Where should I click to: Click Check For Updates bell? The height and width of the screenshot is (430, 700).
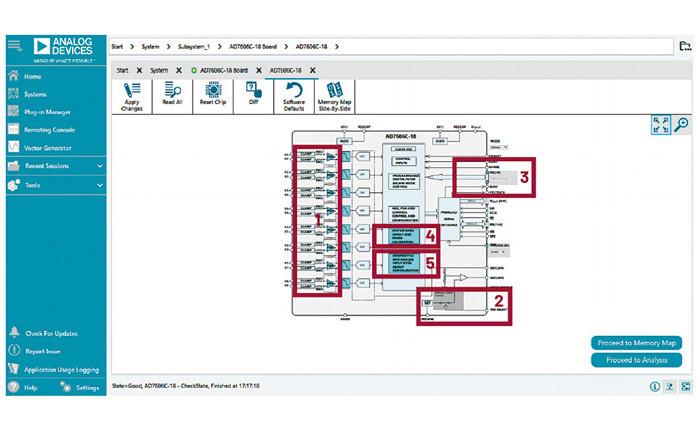tap(14, 333)
